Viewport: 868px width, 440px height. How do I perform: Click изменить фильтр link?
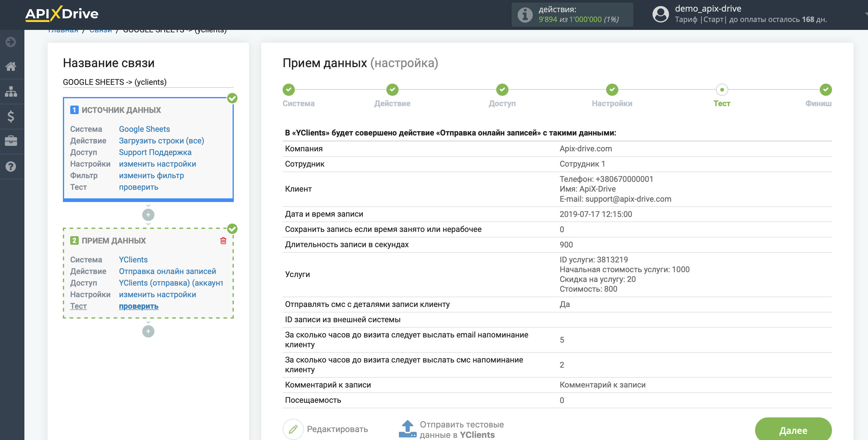tap(151, 175)
